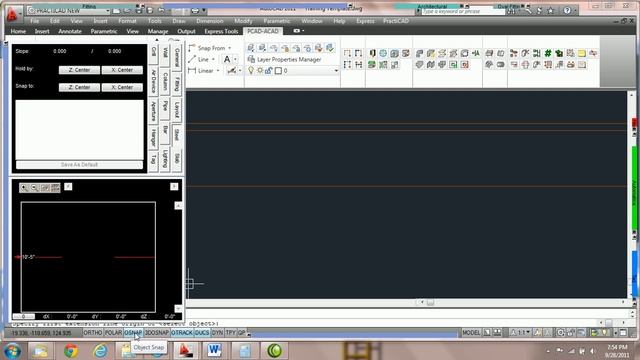Click the Save As Default button

tap(79, 164)
